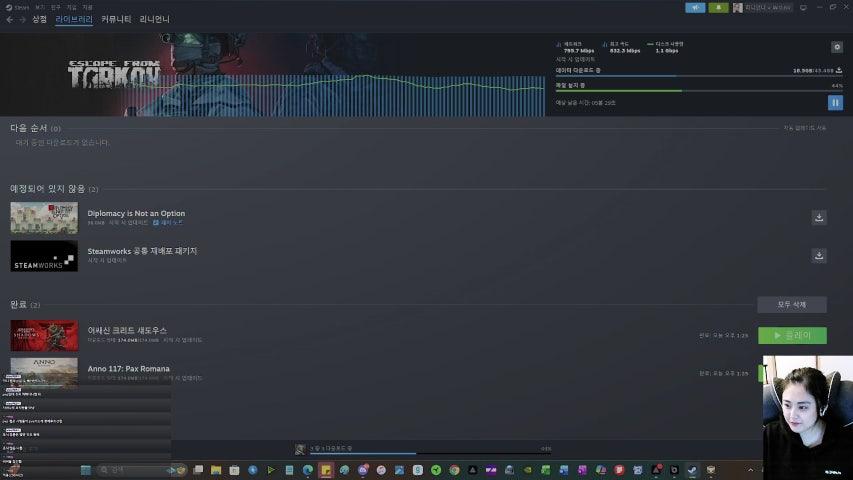Open patch notes link under Diplomacy is Not an Option
Viewport: 853px width, 480px height.
pyautogui.click(x=168, y=223)
